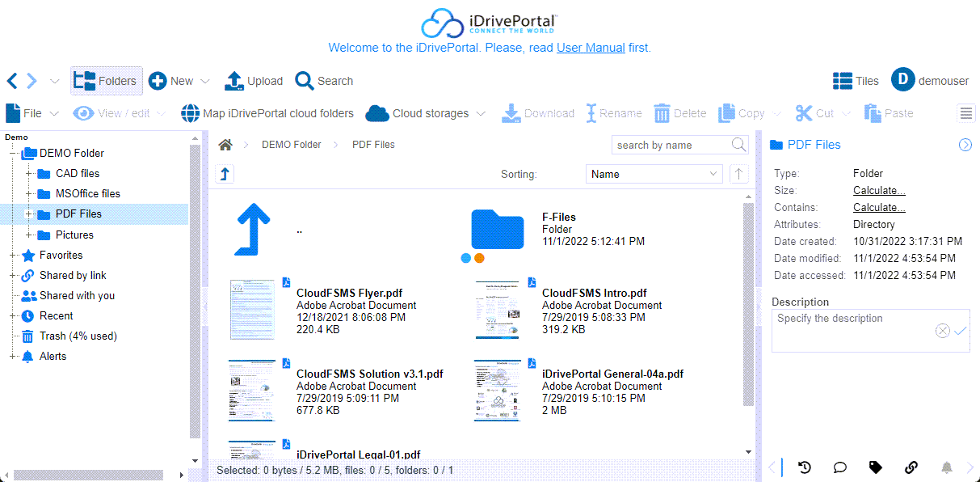Toggle the sort direction arrow

point(738,174)
